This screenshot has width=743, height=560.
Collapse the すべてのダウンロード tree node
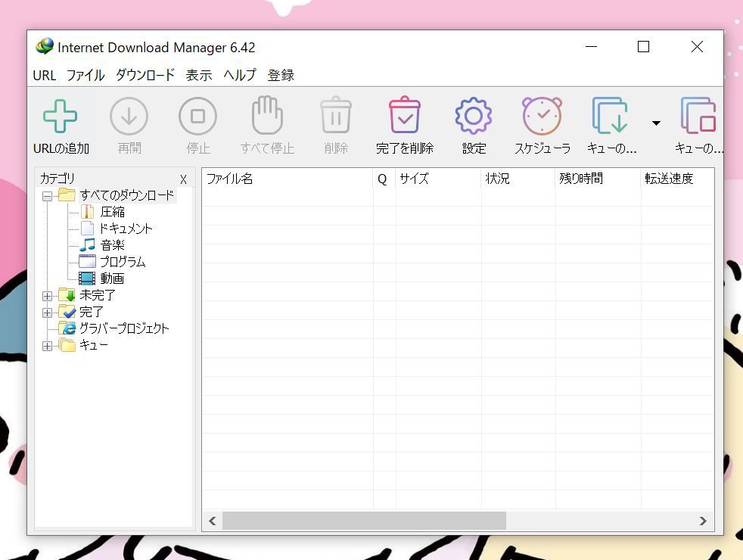pos(47,196)
